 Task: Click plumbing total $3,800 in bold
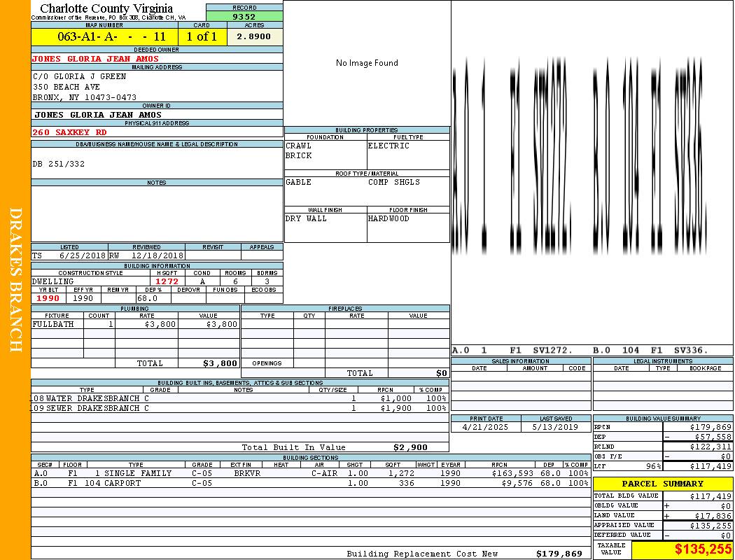[x=220, y=363]
